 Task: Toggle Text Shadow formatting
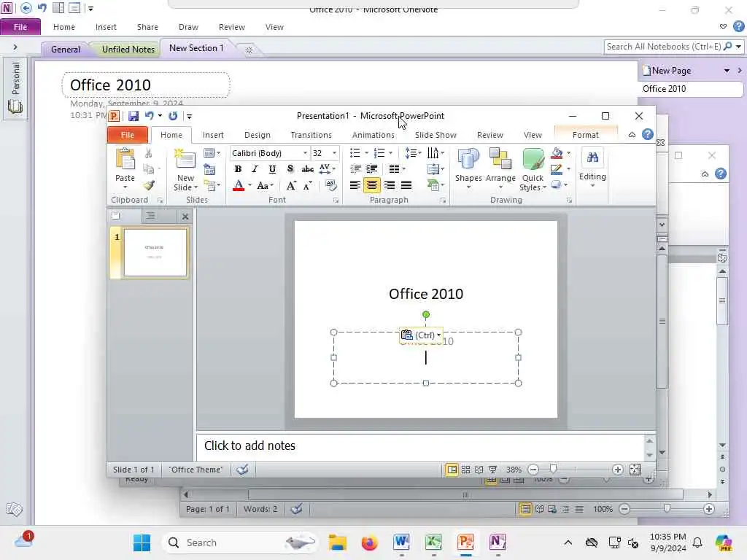[x=290, y=169]
